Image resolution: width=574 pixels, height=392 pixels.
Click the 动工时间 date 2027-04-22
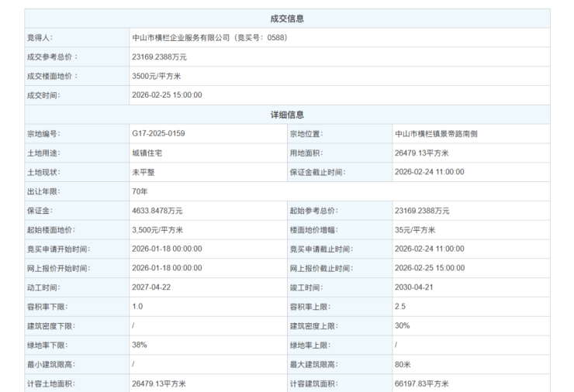(152, 287)
